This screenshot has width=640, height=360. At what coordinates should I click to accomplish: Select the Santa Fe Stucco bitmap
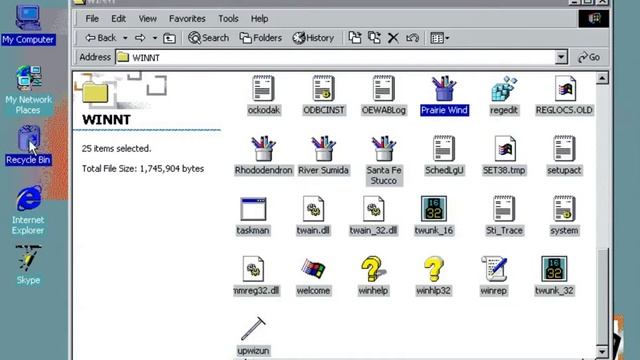click(x=384, y=149)
